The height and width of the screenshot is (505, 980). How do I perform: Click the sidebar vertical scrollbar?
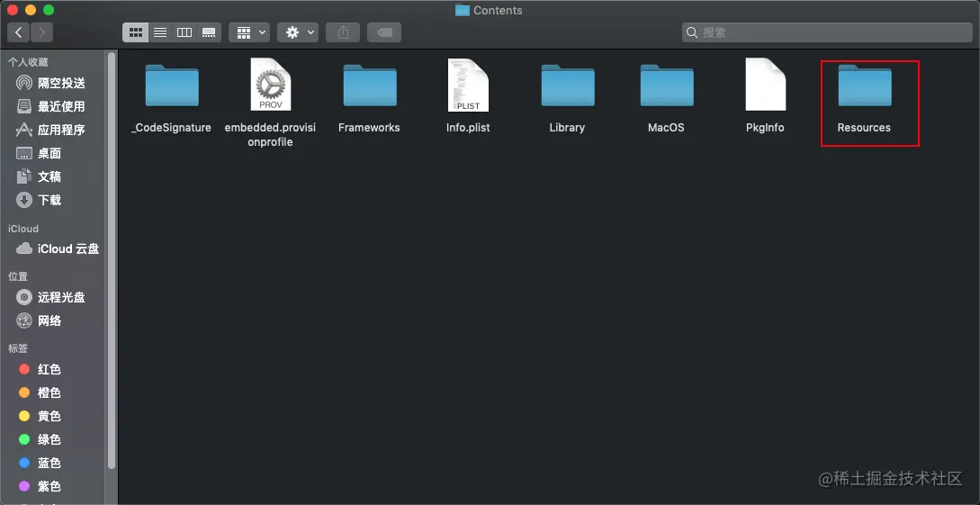112,260
